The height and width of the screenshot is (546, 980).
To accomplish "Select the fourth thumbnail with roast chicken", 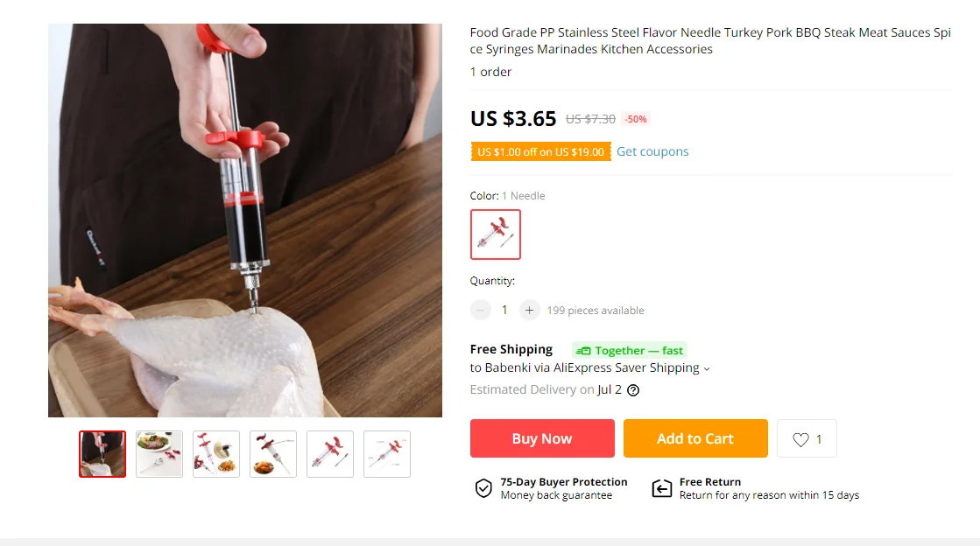I will pos(273,454).
